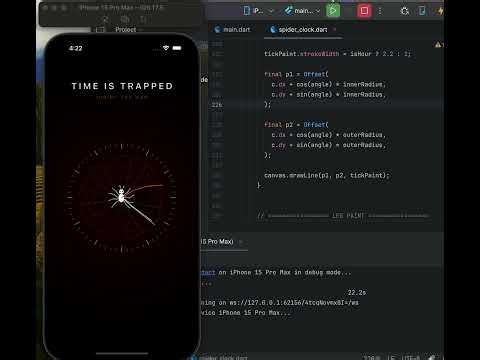Click the simulator battery icon
The height and width of the screenshot is (360, 480).
coord(177,48)
